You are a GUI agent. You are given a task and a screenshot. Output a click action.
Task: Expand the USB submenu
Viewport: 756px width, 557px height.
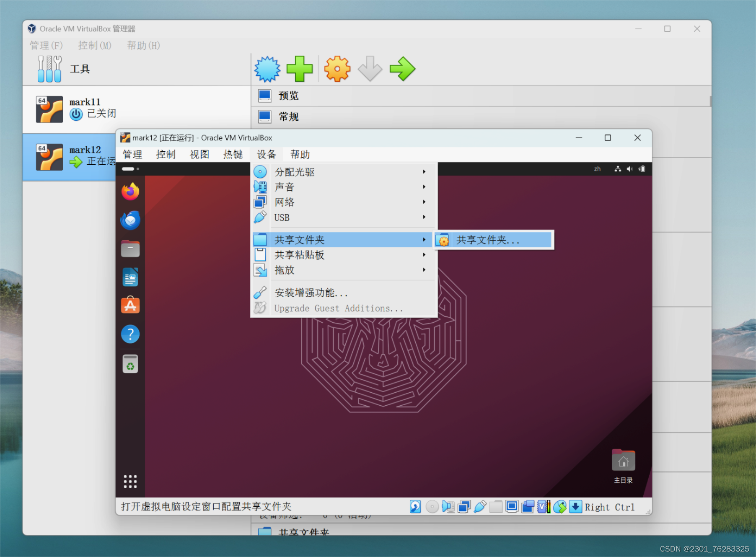coord(344,218)
